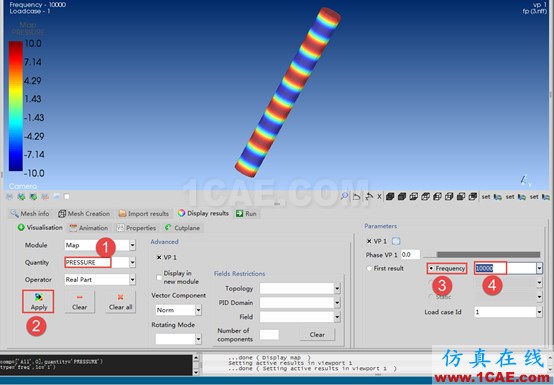Click the first solid cube view icon

(390, 196)
